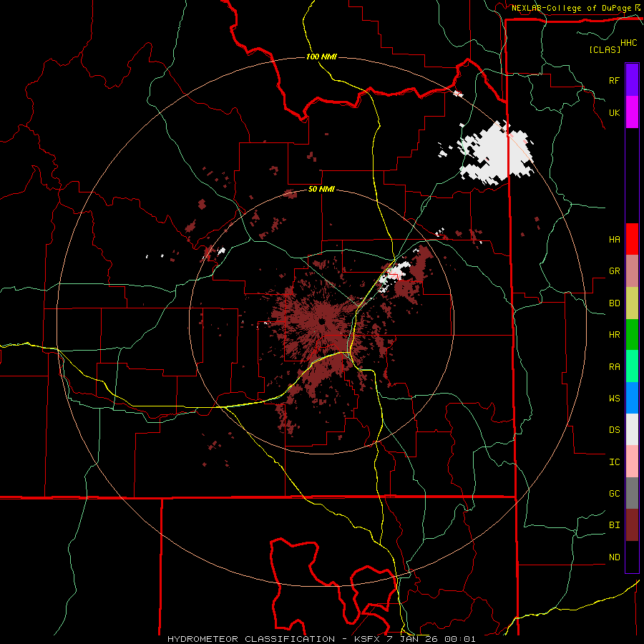Click the DS legend label
The image size is (644, 644).
click(x=614, y=430)
